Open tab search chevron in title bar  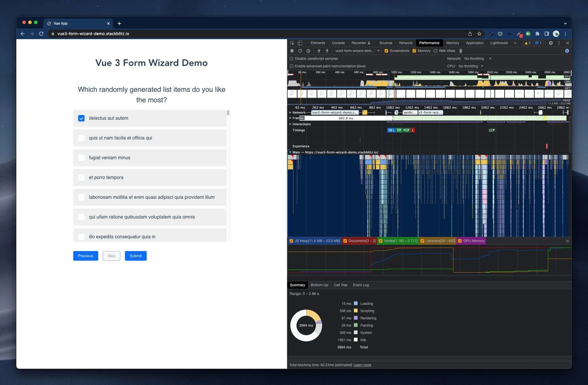(565, 24)
